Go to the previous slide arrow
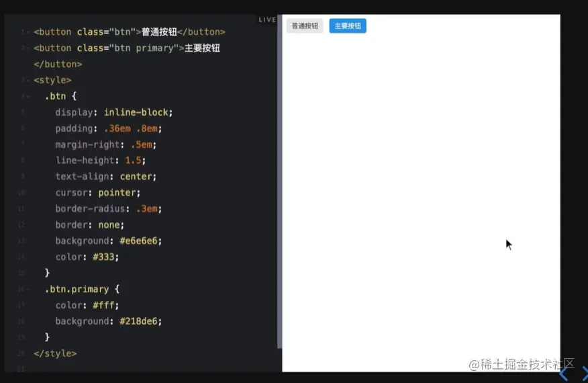This screenshot has height=383, width=588. (564, 373)
